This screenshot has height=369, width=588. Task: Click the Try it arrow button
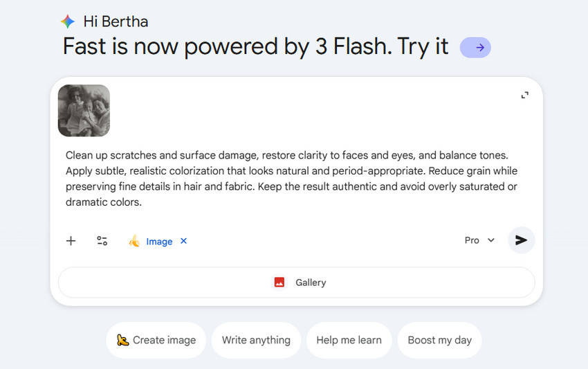(x=475, y=48)
